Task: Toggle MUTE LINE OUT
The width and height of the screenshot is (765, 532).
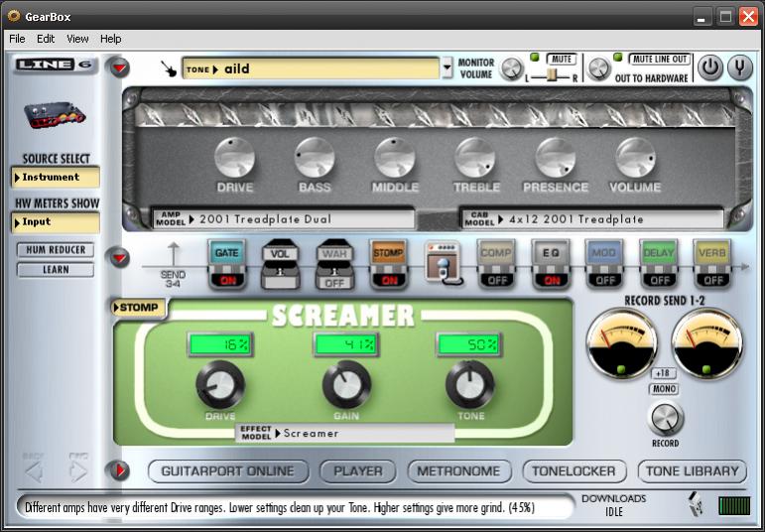Action: [x=659, y=60]
